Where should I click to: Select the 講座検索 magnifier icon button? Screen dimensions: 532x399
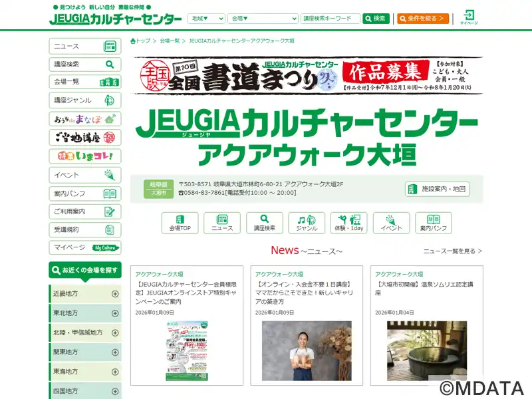(265, 223)
